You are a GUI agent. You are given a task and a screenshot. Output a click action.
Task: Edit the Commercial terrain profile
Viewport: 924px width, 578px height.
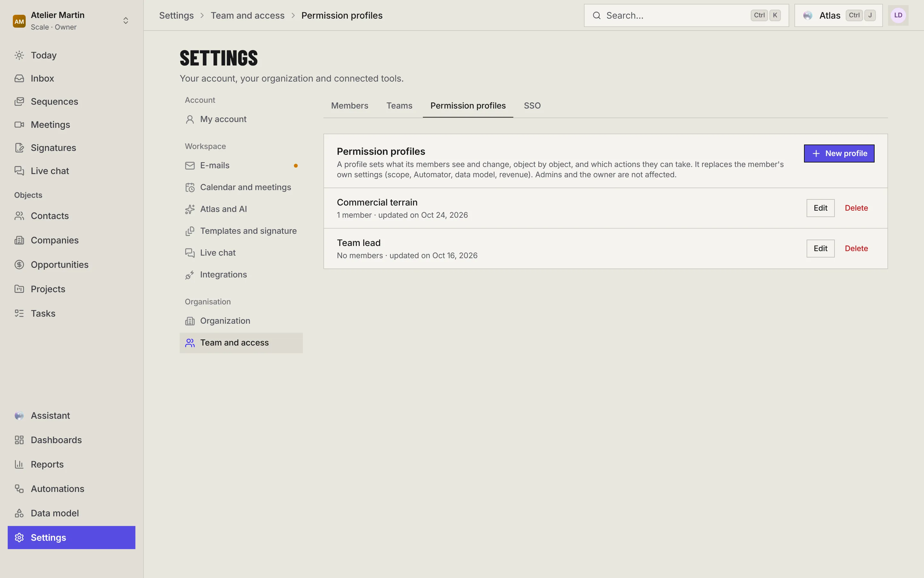click(820, 208)
